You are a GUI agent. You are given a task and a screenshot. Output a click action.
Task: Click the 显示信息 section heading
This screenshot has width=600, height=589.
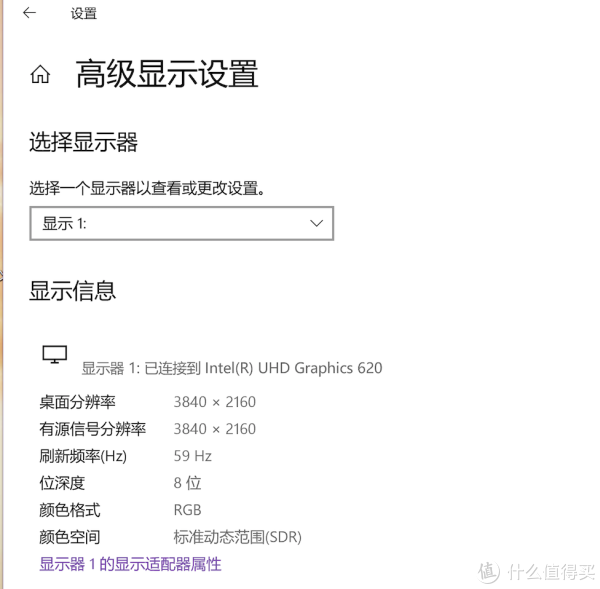point(72,290)
